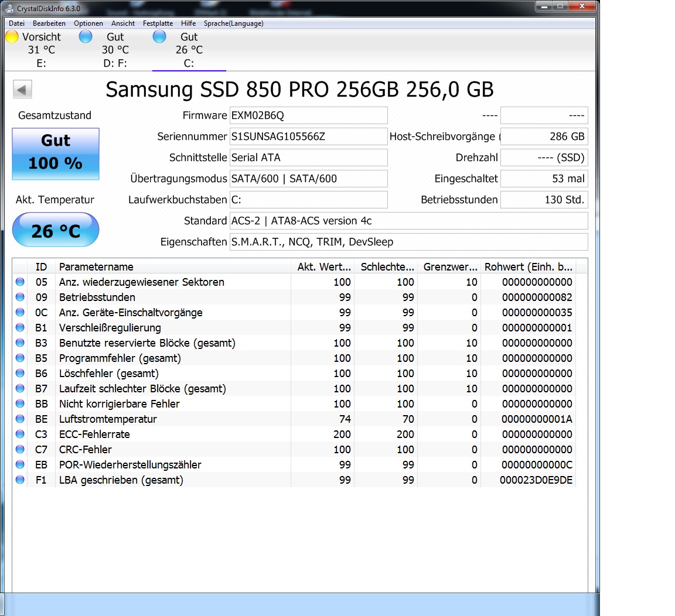The height and width of the screenshot is (616, 675).
Task: Click status dot for attribute F1
Action: coord(20,479)
